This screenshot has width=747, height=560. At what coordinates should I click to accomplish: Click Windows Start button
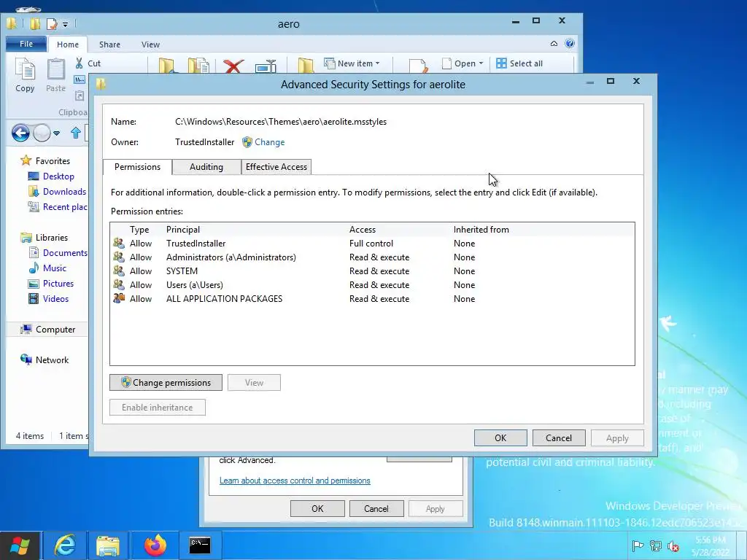[20, 545]
